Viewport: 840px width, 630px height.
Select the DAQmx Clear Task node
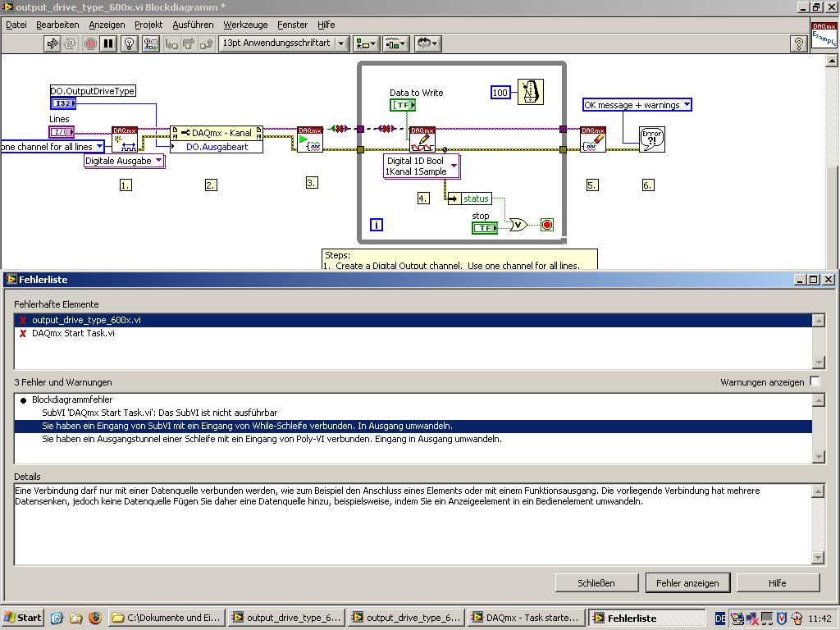pyautogui.click(x=593, y=139)
